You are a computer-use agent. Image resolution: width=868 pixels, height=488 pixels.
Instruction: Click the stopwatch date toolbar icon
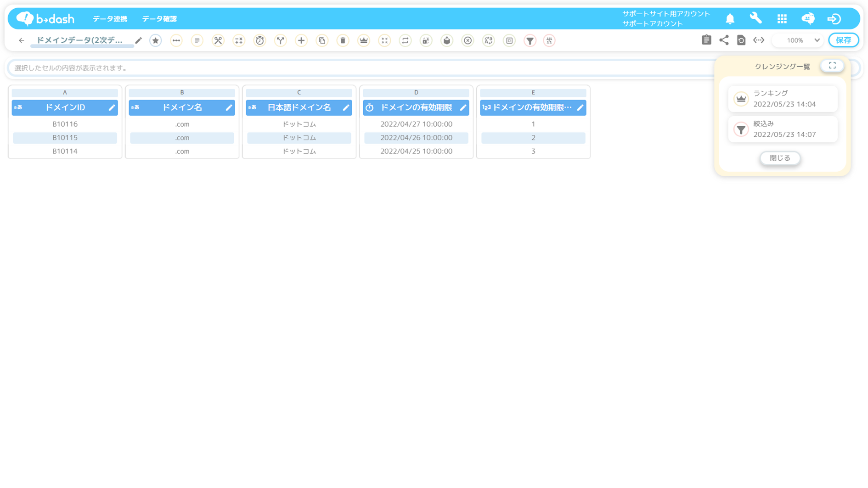click(x=260, y=40)
